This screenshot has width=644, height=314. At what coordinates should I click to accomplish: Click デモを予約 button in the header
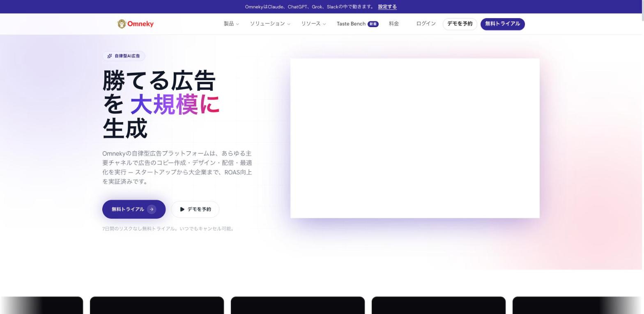click(x=460, y=24)
